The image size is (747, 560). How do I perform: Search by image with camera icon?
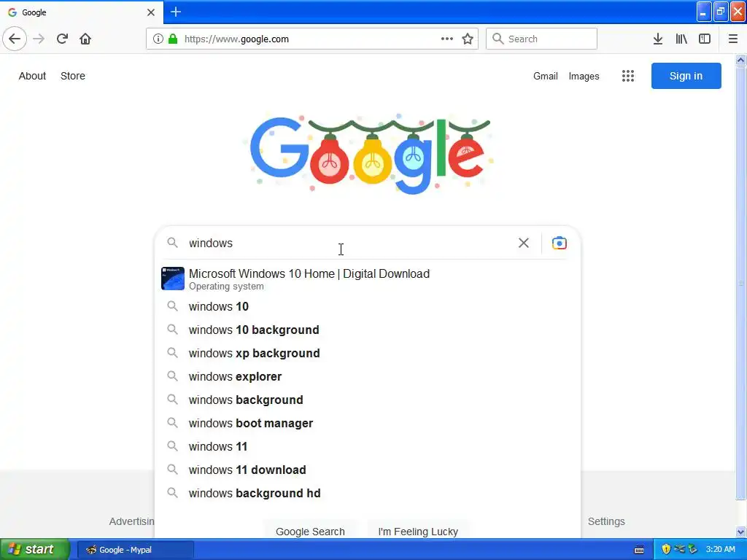560,243
